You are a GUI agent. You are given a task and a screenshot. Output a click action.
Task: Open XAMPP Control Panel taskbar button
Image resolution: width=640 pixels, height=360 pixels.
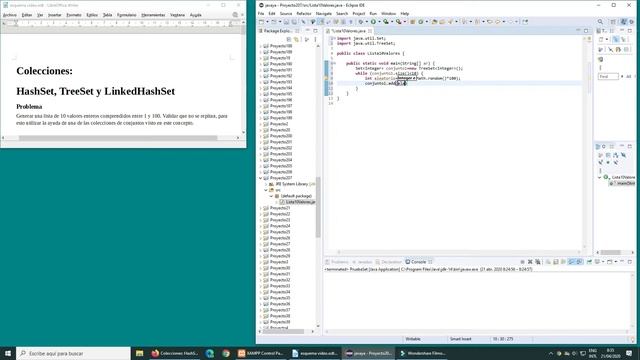[260, 353]
